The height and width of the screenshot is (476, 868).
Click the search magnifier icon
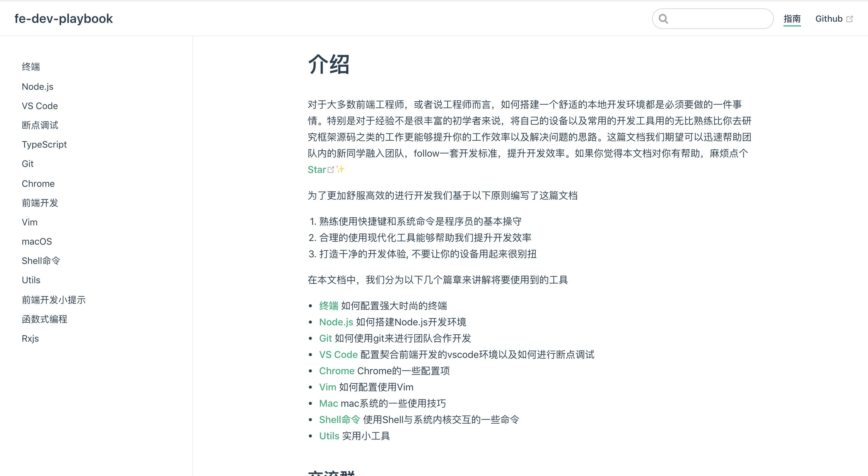[x=663, y=19]
